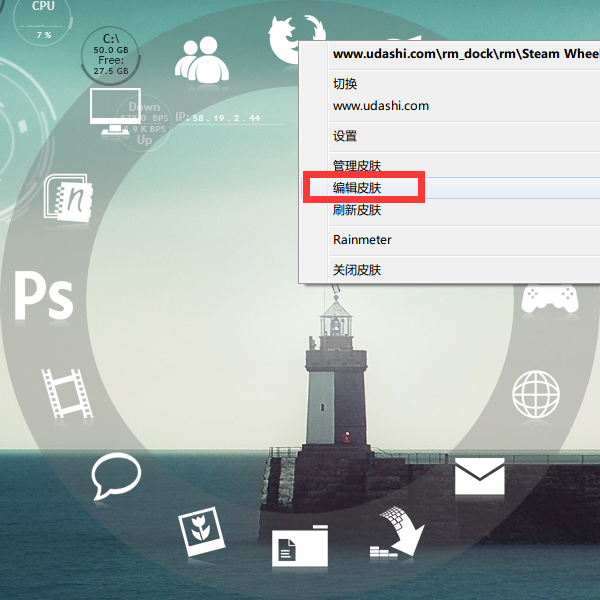
Task: Click the C: drive disk meter
Action: tap(111, 55)
